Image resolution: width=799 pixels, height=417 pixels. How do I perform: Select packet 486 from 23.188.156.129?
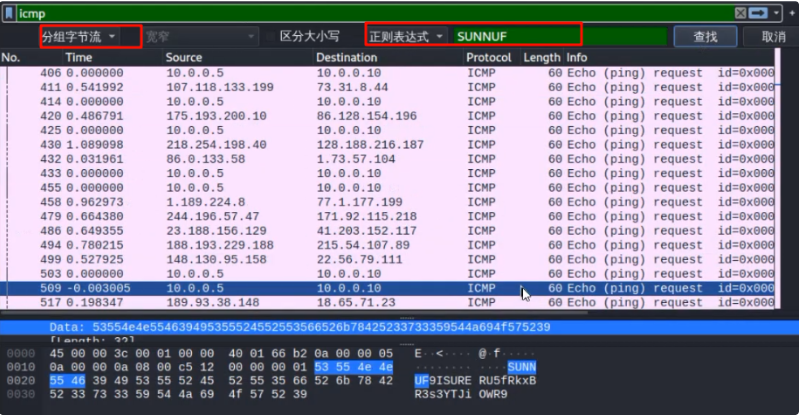click(387, 230)
